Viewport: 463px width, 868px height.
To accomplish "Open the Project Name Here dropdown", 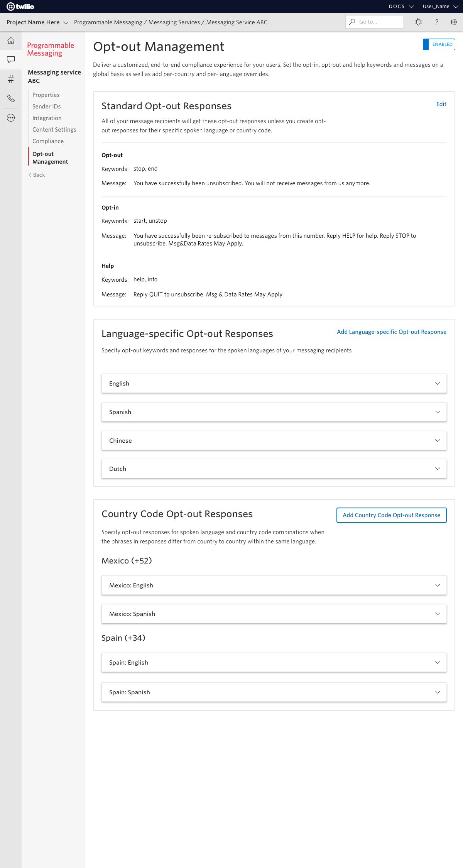I will [37, 22].
